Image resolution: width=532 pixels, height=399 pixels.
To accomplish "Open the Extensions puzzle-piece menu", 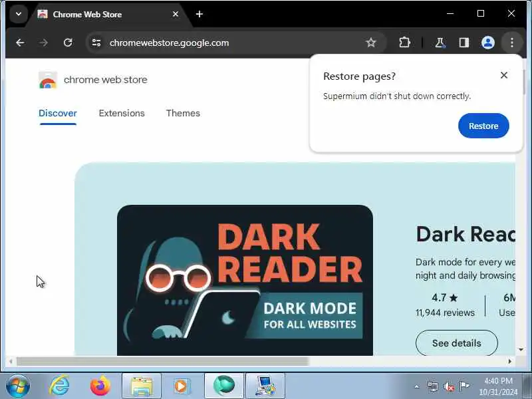I will click(404, 43).
